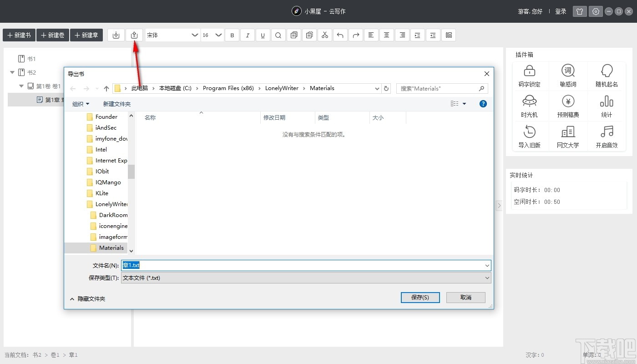The height and width of the screenshot is (364, 637).
Task: Collapse the 书2 tree node
Action: tap(13, 72)
